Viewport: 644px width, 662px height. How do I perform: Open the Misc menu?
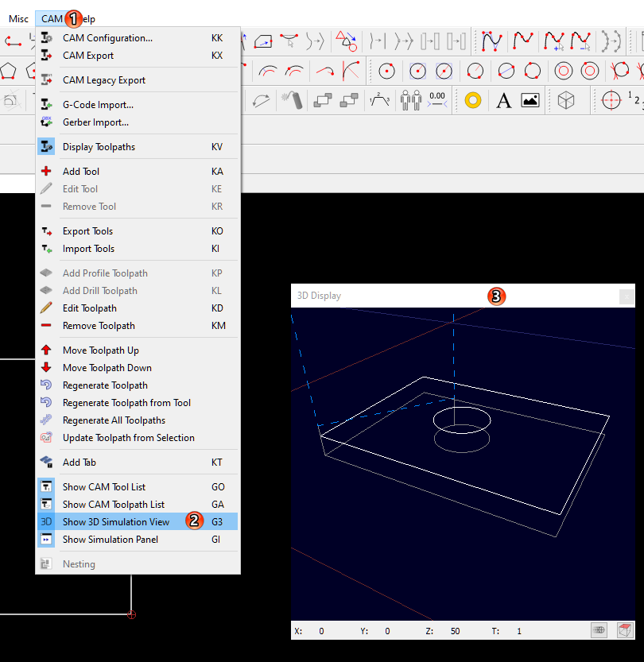(18, 19)
